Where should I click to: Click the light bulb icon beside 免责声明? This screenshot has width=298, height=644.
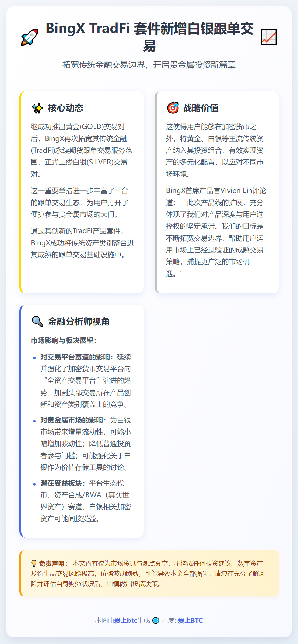34,563
